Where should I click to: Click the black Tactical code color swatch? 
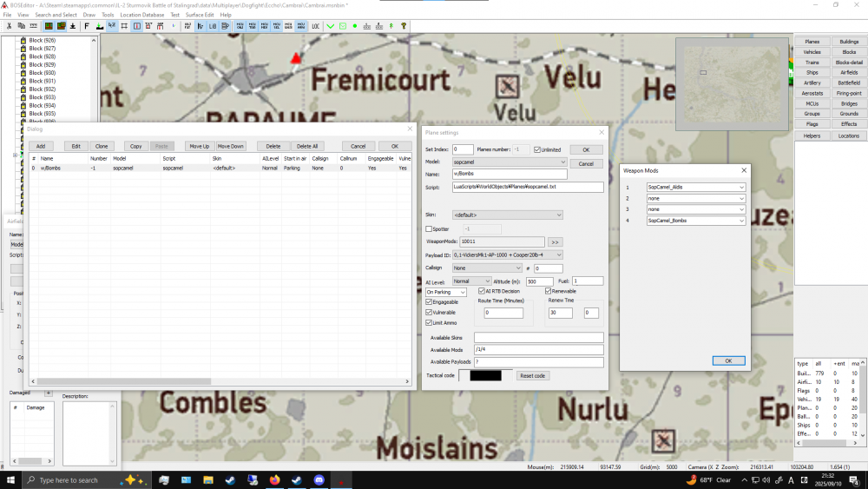coord(485,375)
